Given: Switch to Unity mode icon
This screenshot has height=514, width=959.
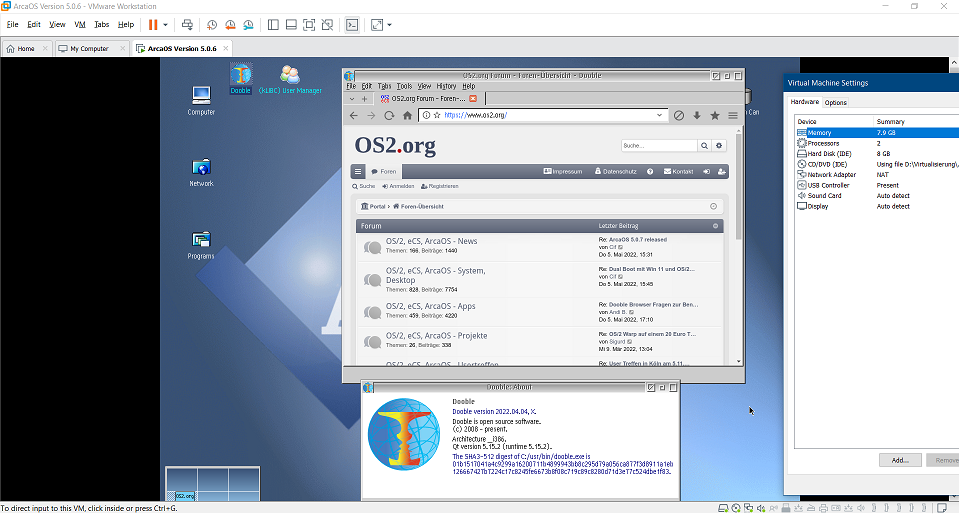Looking at the screenshot, I should pyautogui.click(x=328, y=24).
